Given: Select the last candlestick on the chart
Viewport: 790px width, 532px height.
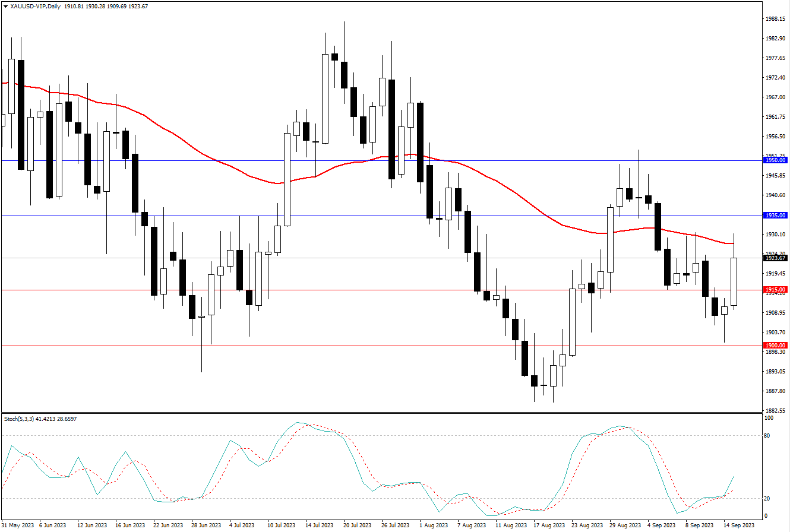Looking at the screenshot, I should pos(734,281).
